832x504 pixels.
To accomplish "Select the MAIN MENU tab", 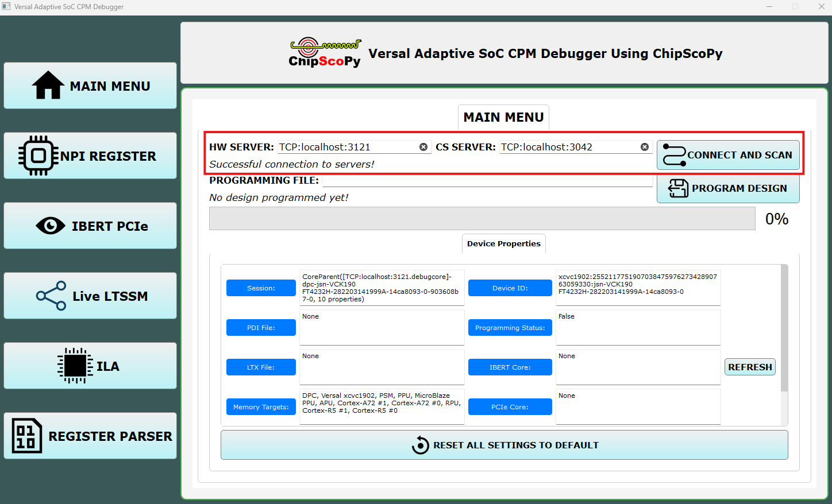I will tap(503, 117).
